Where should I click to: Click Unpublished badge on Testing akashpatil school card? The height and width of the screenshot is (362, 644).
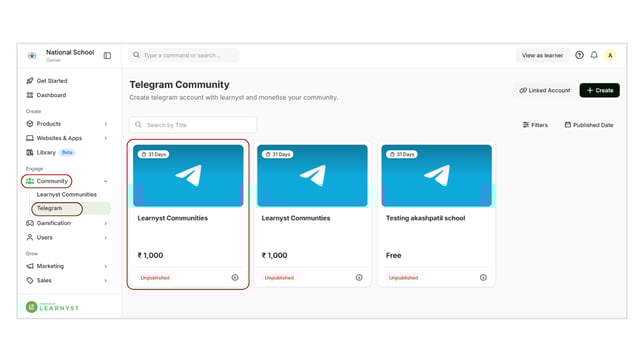pos(403,278)
